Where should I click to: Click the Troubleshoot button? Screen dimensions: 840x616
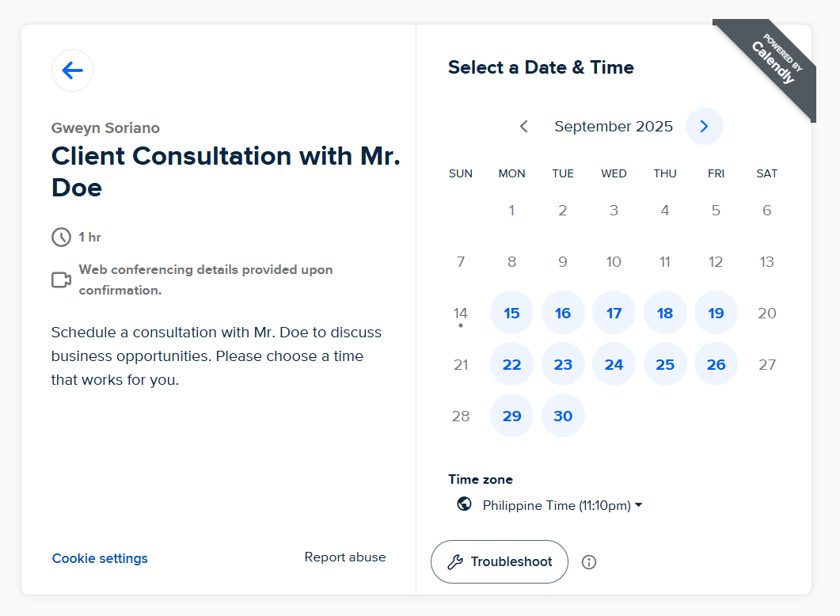[x=500, y=562]
